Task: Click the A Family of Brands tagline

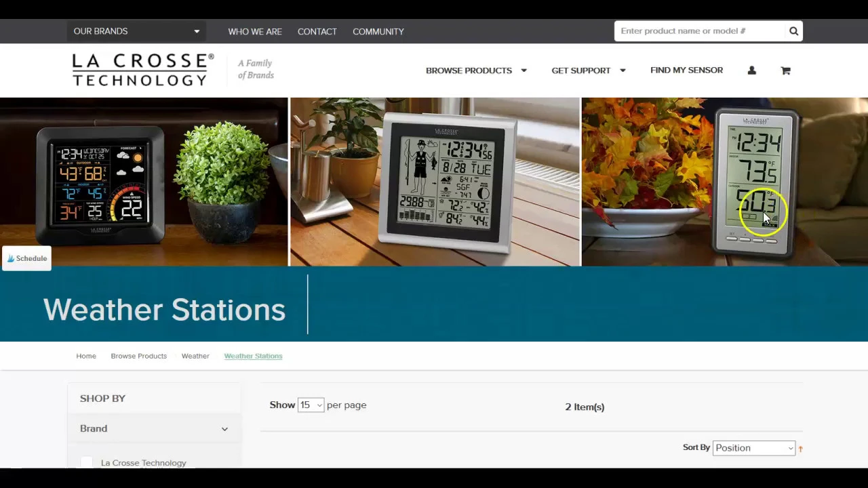Action: click(x=256, y=69)
